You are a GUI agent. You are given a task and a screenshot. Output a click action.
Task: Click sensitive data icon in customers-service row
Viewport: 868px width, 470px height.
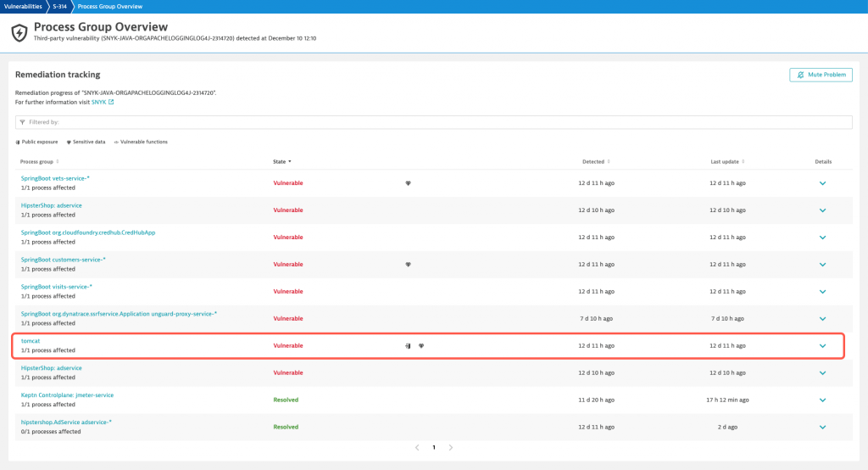pos(408,265)
